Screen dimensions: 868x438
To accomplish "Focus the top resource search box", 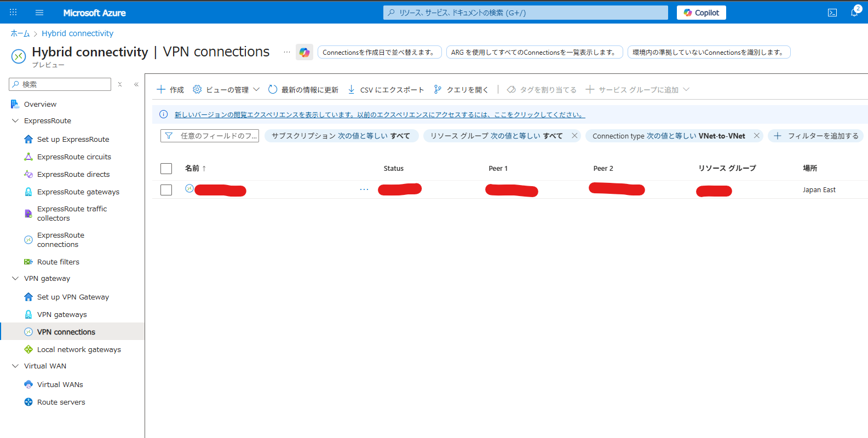I will click(x=526, y=13).
